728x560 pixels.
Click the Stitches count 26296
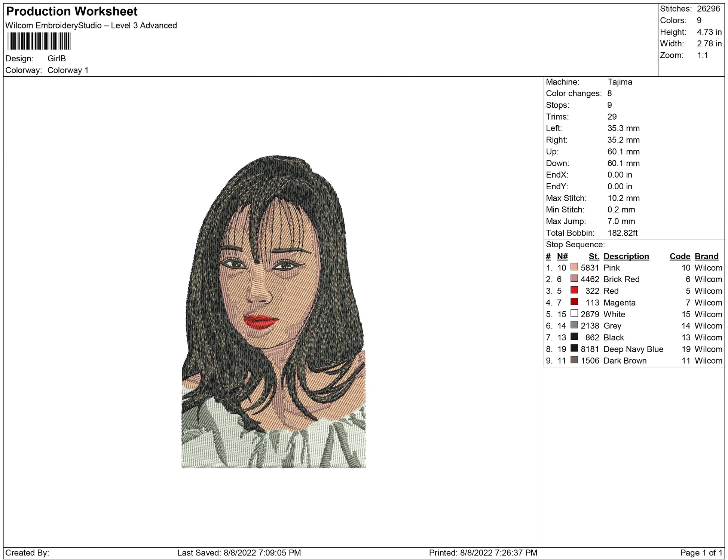coord(708,9)
